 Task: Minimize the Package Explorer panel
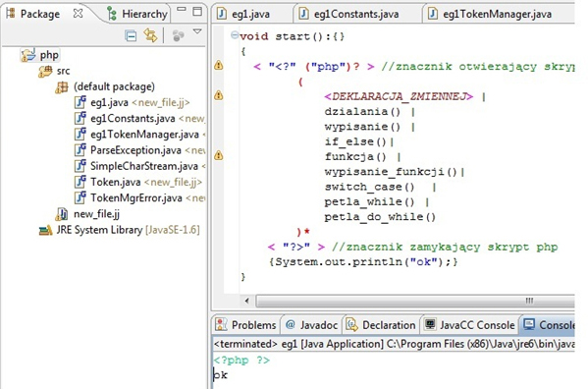click(182, 9)
